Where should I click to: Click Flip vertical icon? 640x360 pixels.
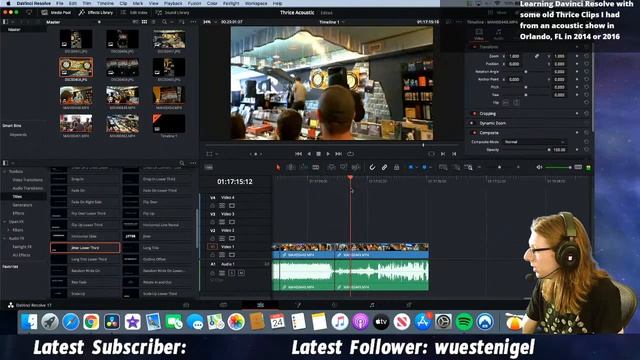pyautogui.click(x=516, y=102)
